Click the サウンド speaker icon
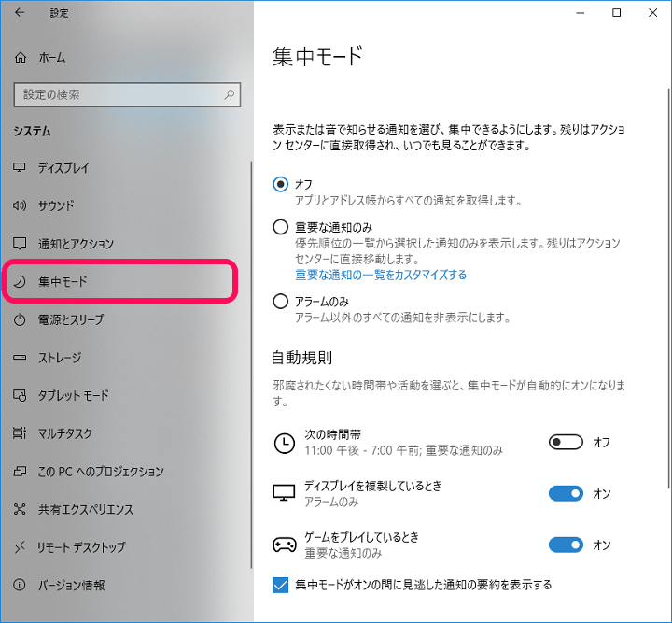Screen dimensions: 672x623 [x=20, y=205]
